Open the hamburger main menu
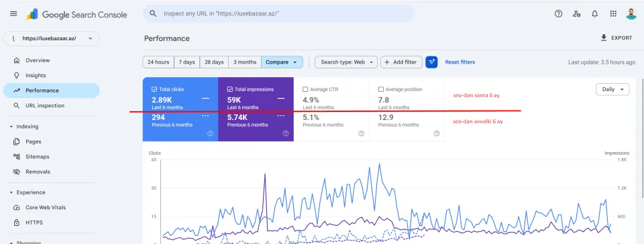644x244 pixels. pyautogui.click(x=13, y=13)
